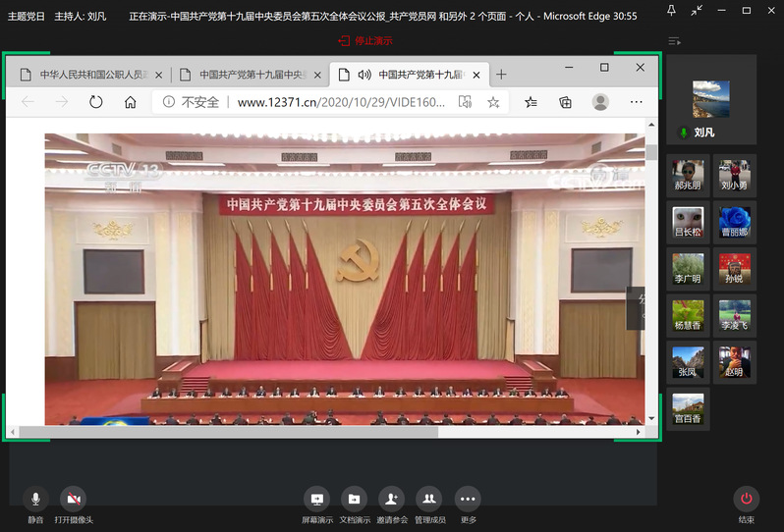Open Edge settings and more ellipsis menu
Screen dimensions: 784x532
[x=636, y=102]
